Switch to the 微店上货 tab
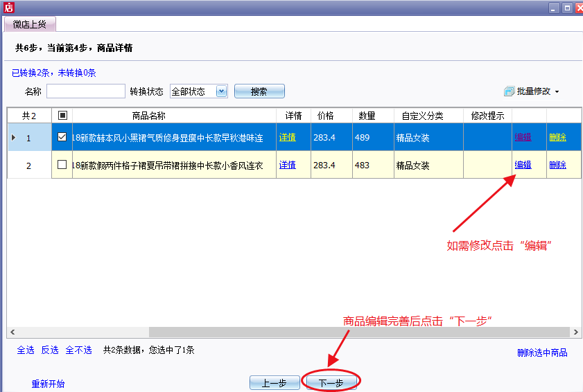 pyautogui.click(x=30, y=25)
